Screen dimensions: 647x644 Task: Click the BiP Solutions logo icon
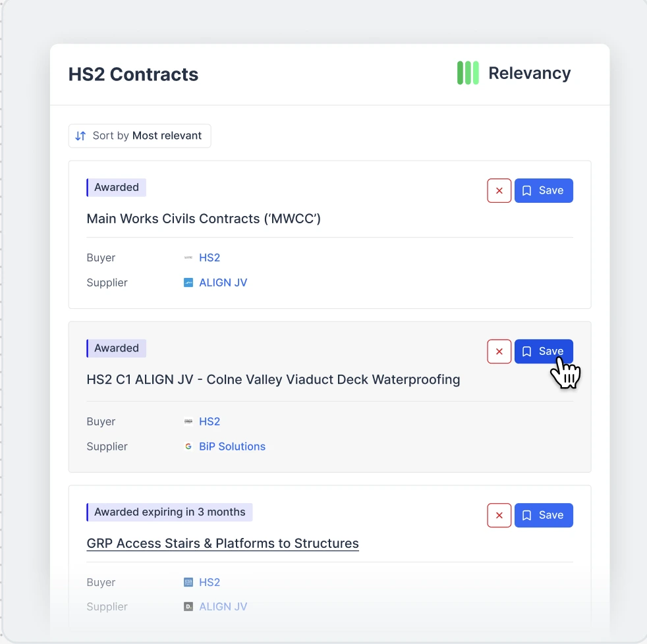tap(188, 446)
